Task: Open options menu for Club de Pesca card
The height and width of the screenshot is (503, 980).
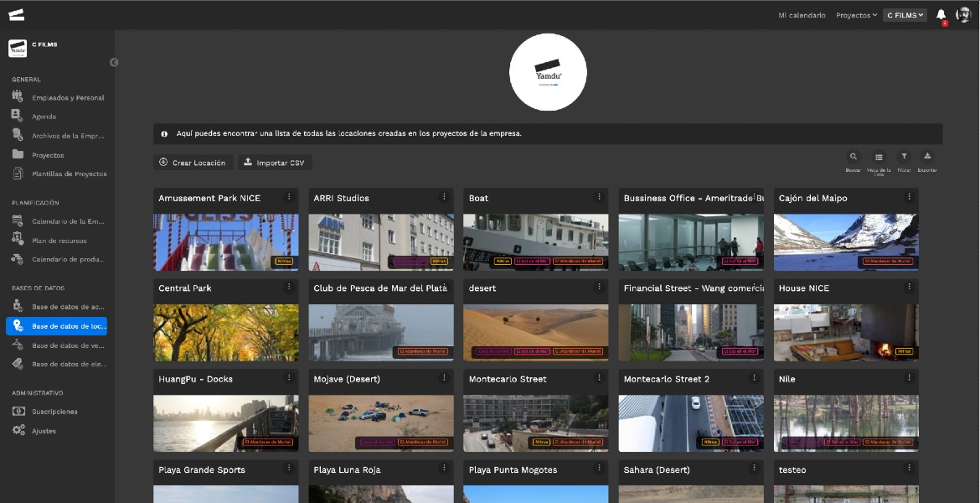Action: [x=444, y=288]
